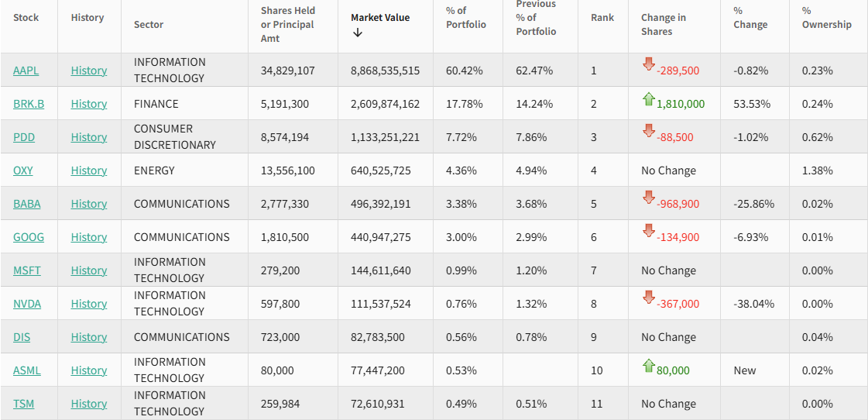Click the sort arrow under Market Value
The image size is (868, 420).
[357, 33]
